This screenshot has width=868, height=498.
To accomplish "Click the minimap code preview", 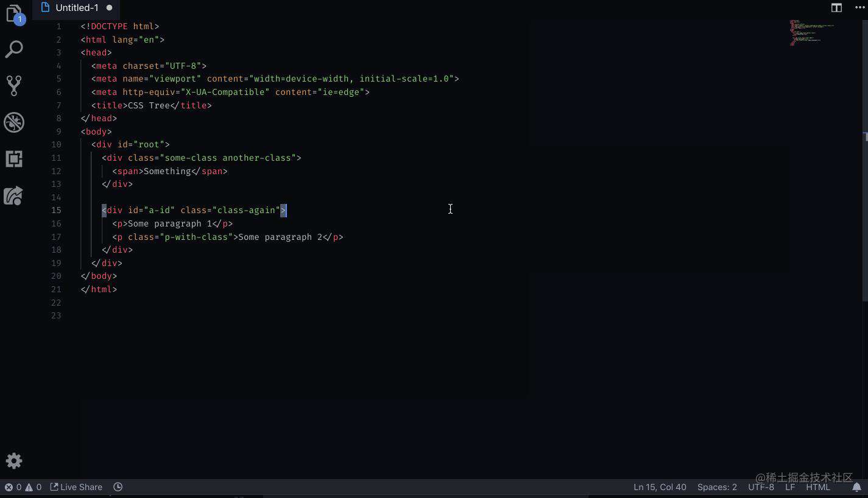I will [x=811, y=32].
